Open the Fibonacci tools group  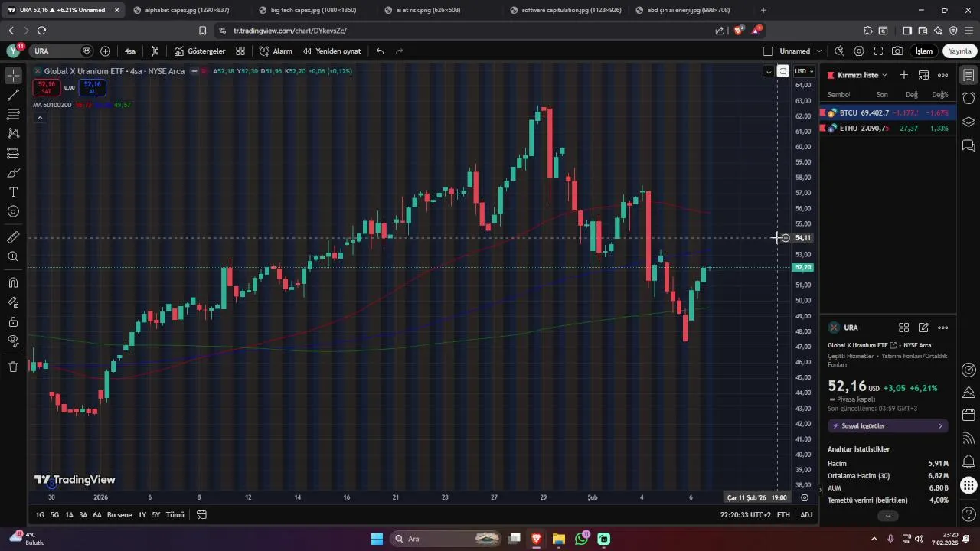click(13, 114)
